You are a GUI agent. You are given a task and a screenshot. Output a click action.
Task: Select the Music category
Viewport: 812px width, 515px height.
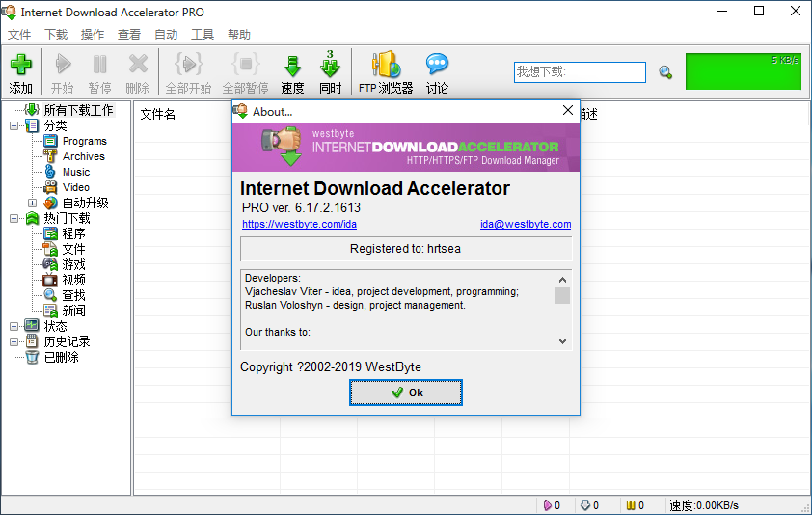coord(76,172)
